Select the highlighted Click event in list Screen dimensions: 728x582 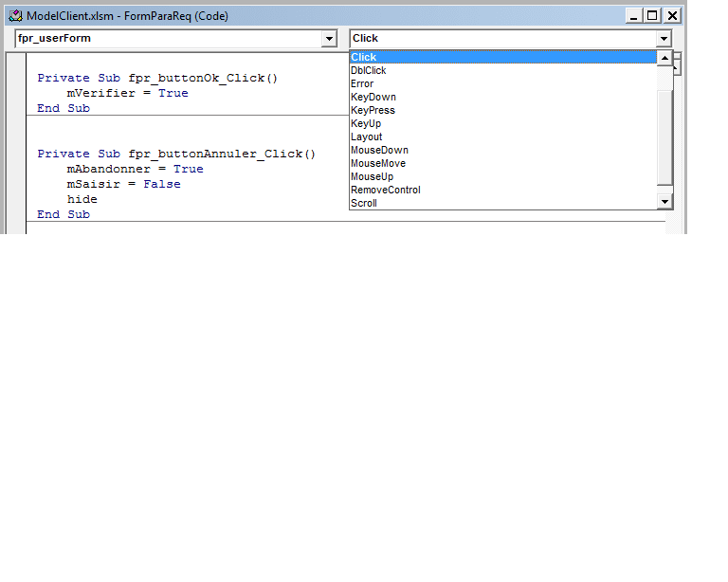coord(503,57)
